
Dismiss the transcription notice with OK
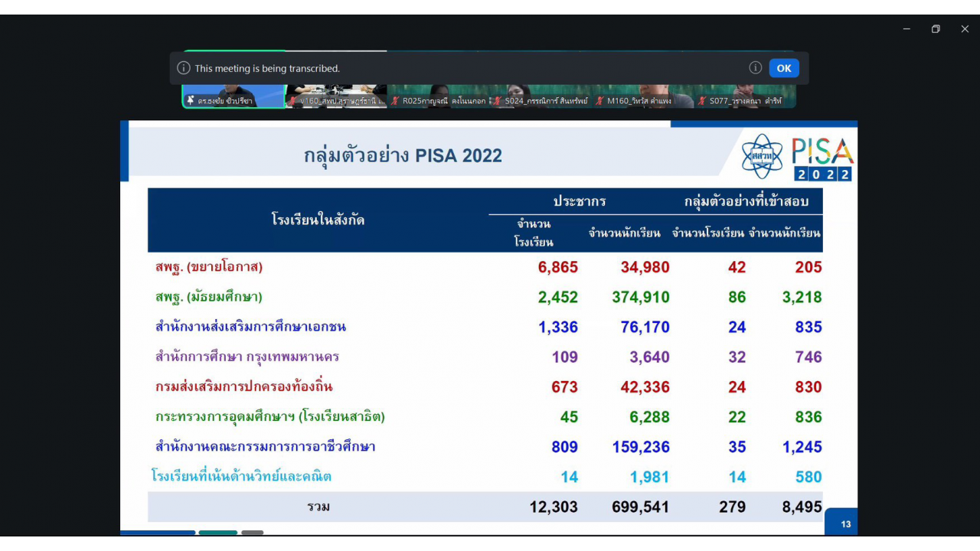click(783, 68)
